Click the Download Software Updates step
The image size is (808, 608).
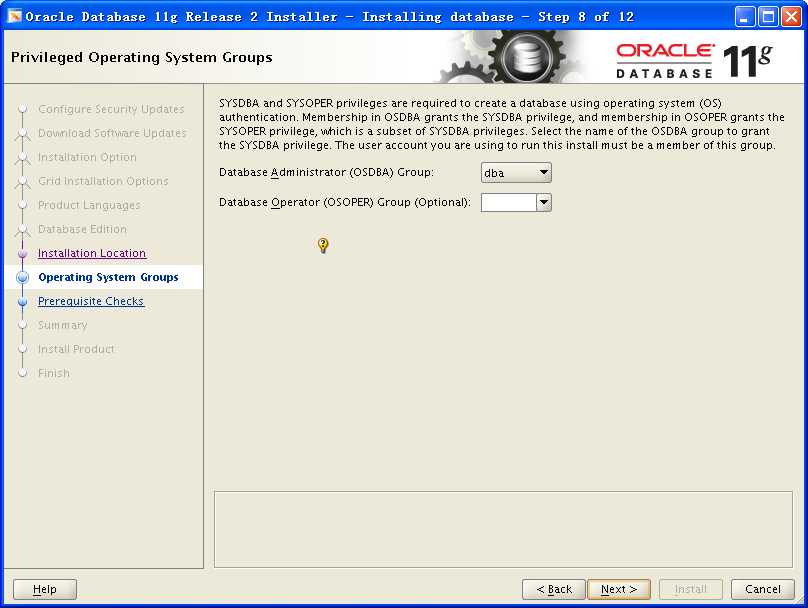[112, 133]
